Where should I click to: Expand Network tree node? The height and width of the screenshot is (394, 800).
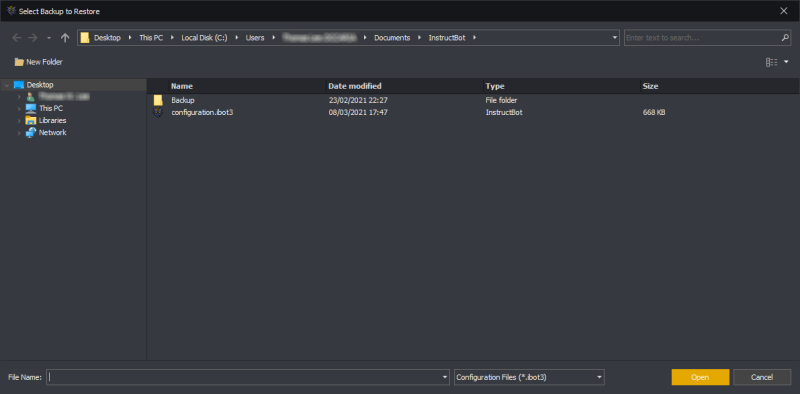point(19,133)
